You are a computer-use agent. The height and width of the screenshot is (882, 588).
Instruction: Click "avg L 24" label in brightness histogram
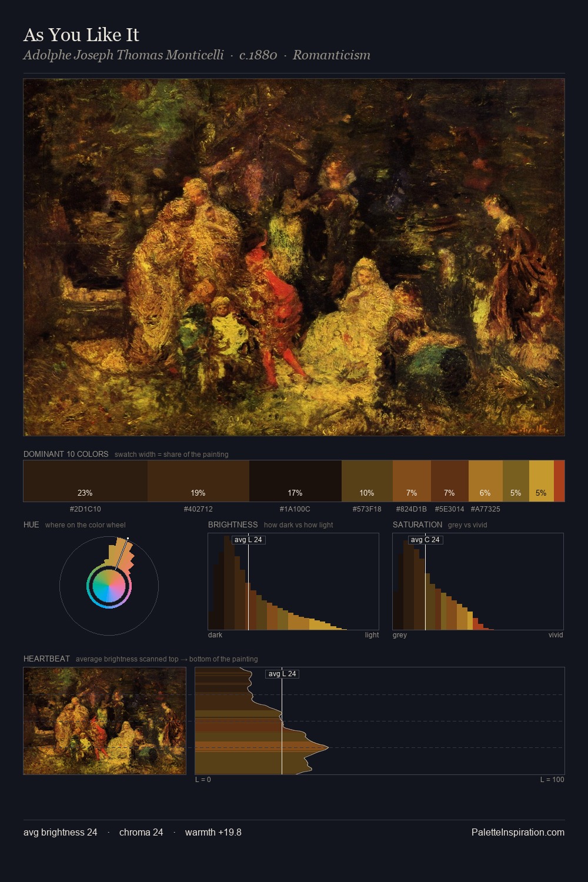click(x=248, y=540)
